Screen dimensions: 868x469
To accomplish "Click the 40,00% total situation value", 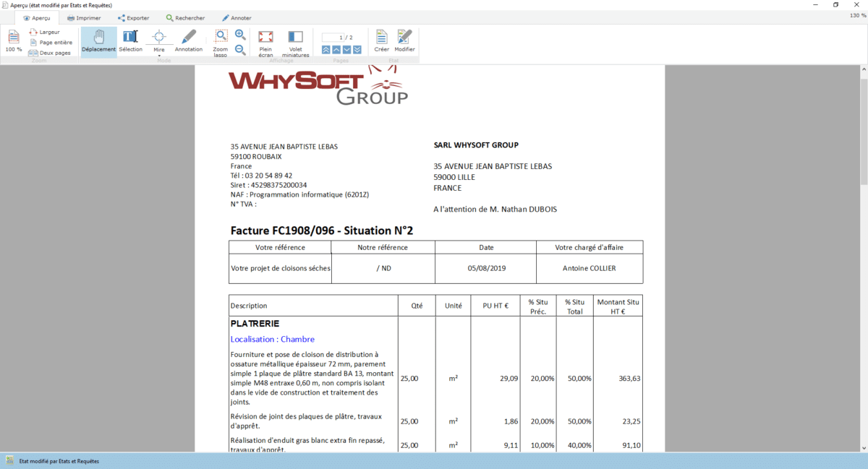I will click(579, 445).
